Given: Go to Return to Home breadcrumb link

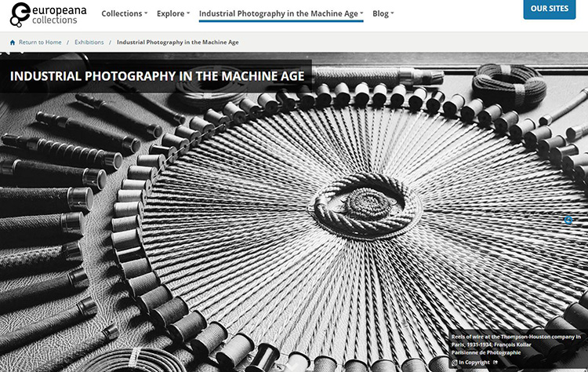Looking at the screenshot, I should (x=40, y=42).
